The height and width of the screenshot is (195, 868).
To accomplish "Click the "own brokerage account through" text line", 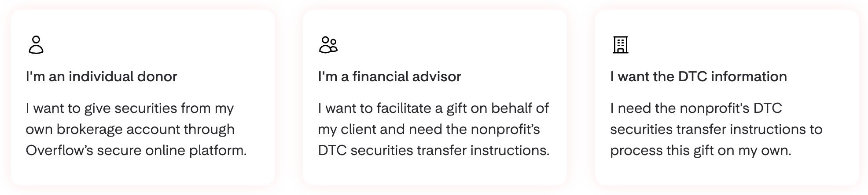I will coord(130,130).
